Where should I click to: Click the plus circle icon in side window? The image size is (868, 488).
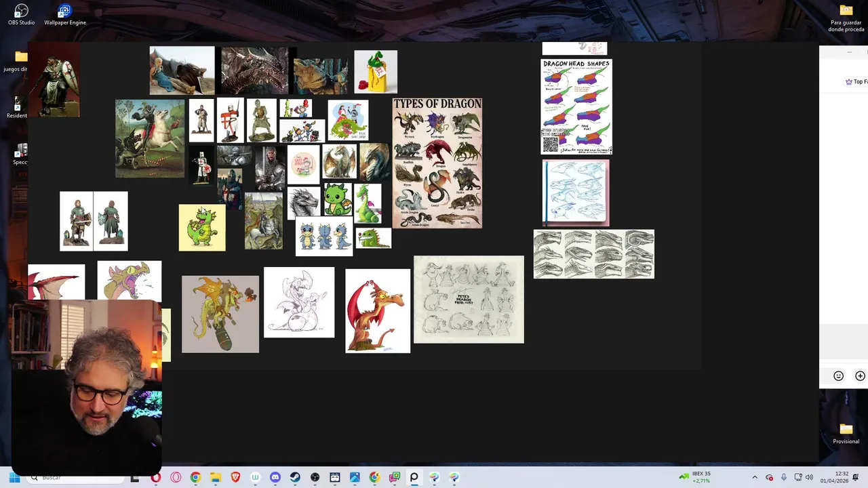(x=860, y=376)
